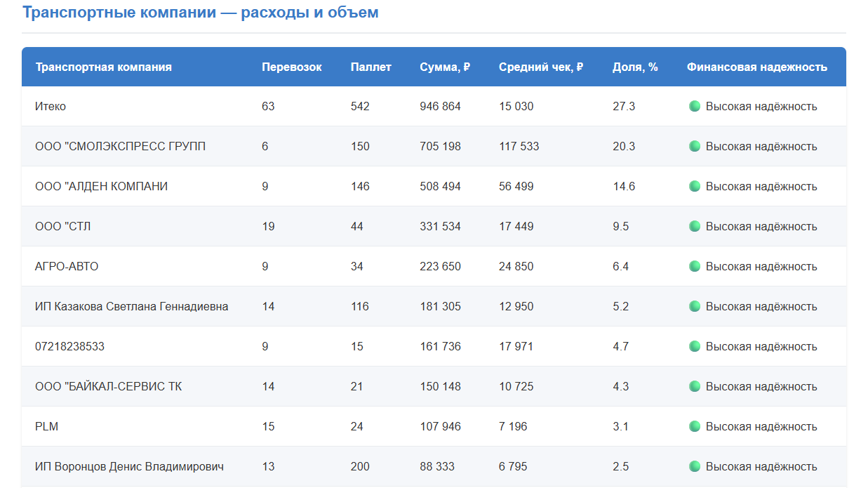
Task: Click the average check value 6 795
Action: (x=513, y=466)
